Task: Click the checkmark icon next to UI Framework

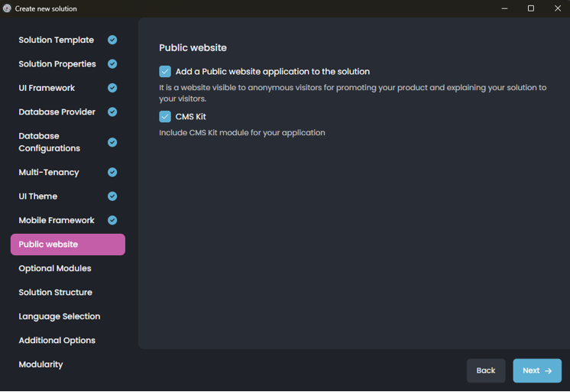Action: click(112, 88)
